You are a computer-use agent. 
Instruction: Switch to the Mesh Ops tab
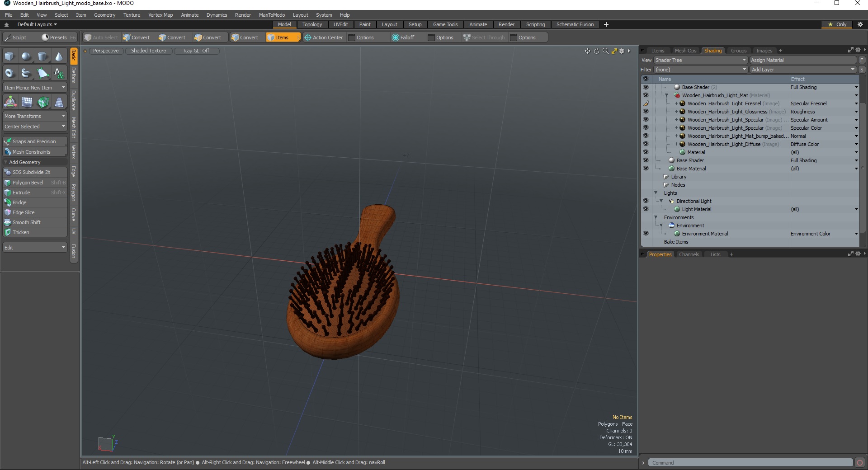tap(685, 51)
